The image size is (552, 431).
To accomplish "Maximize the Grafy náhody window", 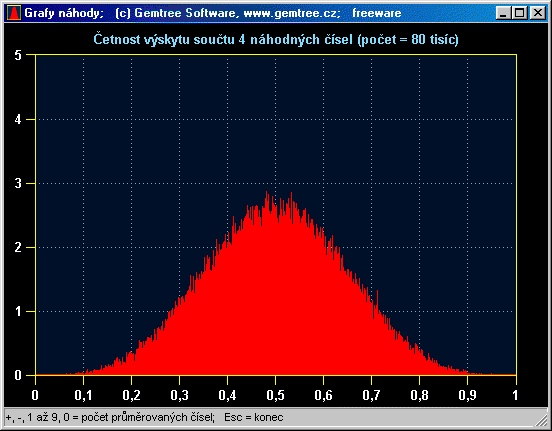I will (x=520, y=13).
